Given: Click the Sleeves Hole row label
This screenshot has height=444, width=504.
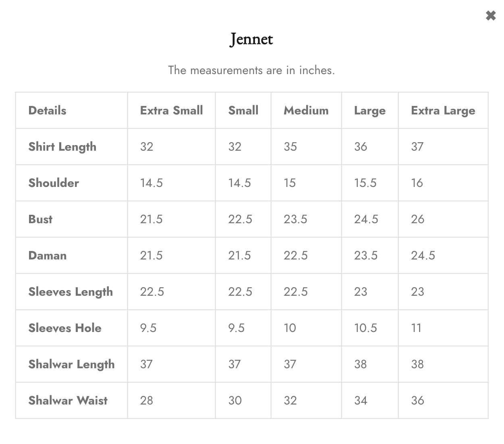Looking at the screenshot, I should (64, 328).
